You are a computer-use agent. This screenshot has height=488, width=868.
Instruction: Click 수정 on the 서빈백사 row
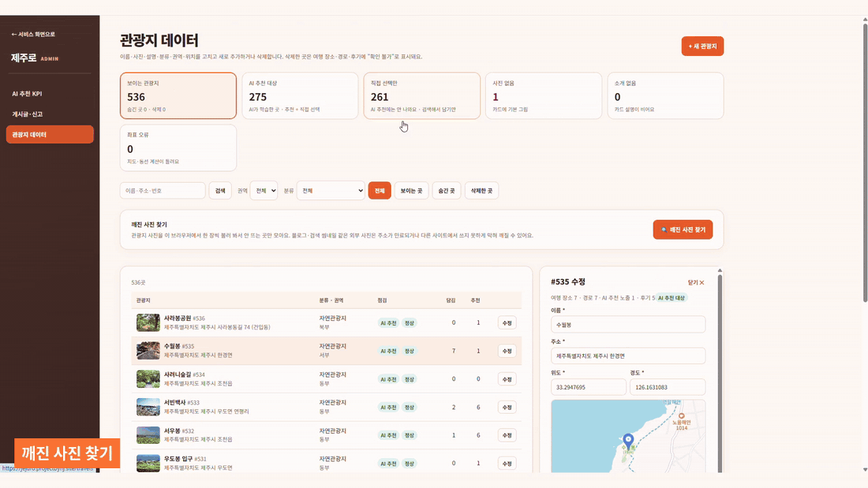tap(507, 408)
